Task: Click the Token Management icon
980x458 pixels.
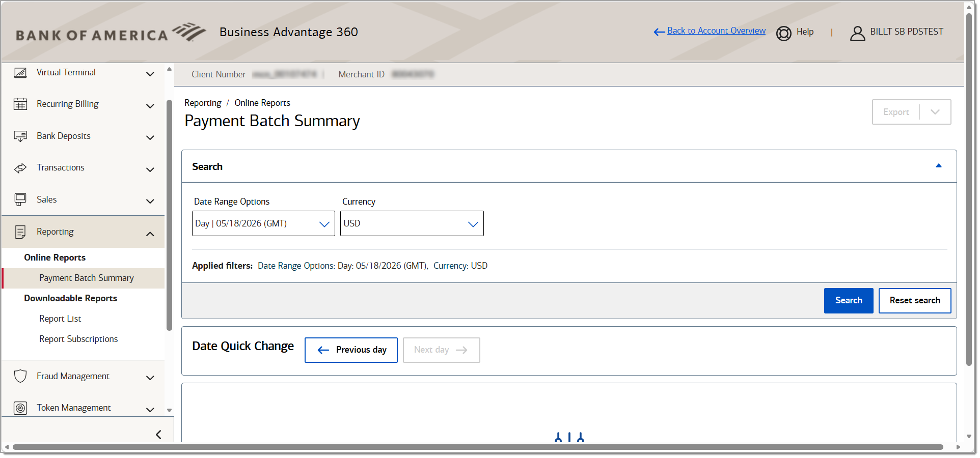Action: pos(20,408)
